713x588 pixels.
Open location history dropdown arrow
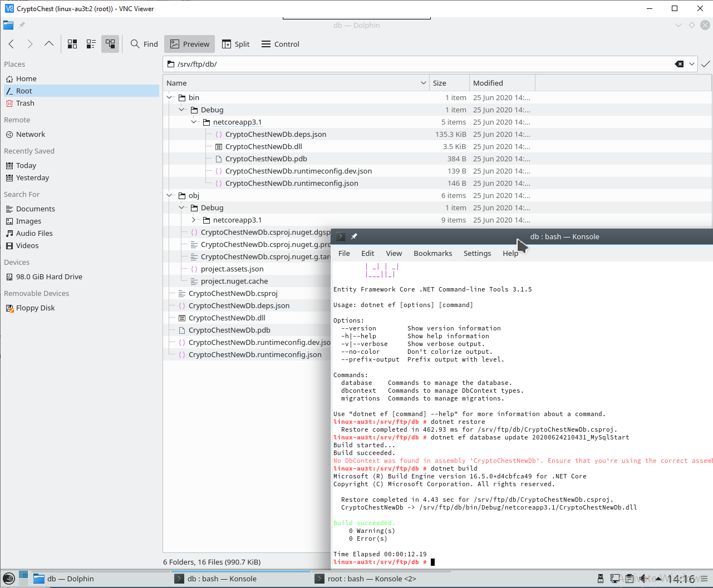(x=692, y=64)
